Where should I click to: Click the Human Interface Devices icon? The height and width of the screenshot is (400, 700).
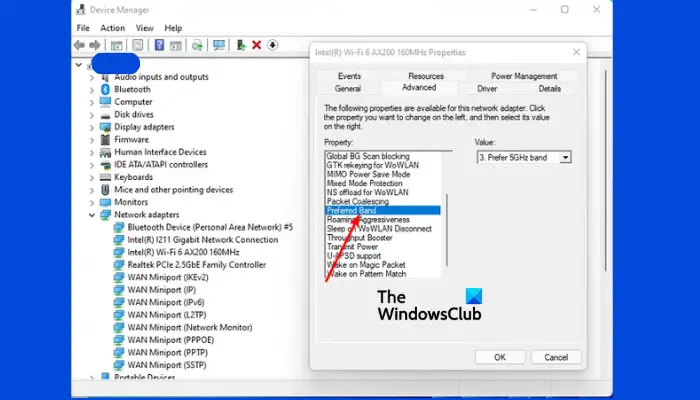pos(105,152)
